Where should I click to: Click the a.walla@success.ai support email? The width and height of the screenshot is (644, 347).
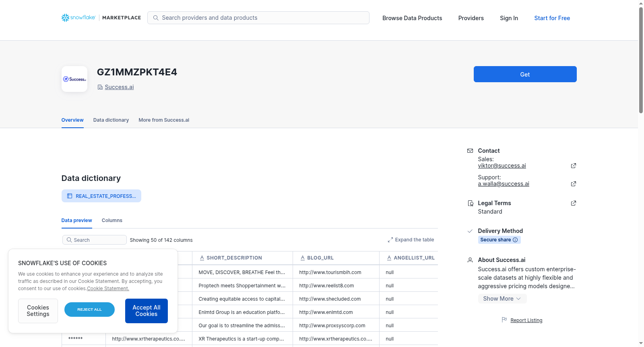[504, 184]
